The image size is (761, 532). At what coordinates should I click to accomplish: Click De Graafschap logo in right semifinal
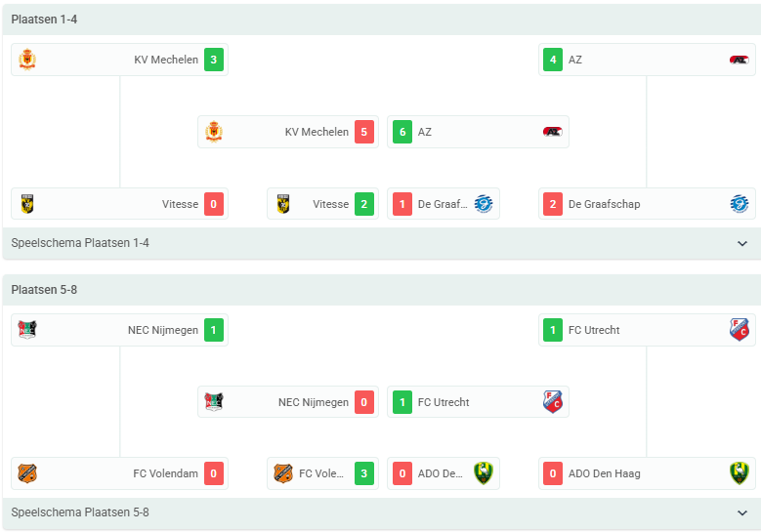click(740, 204)
